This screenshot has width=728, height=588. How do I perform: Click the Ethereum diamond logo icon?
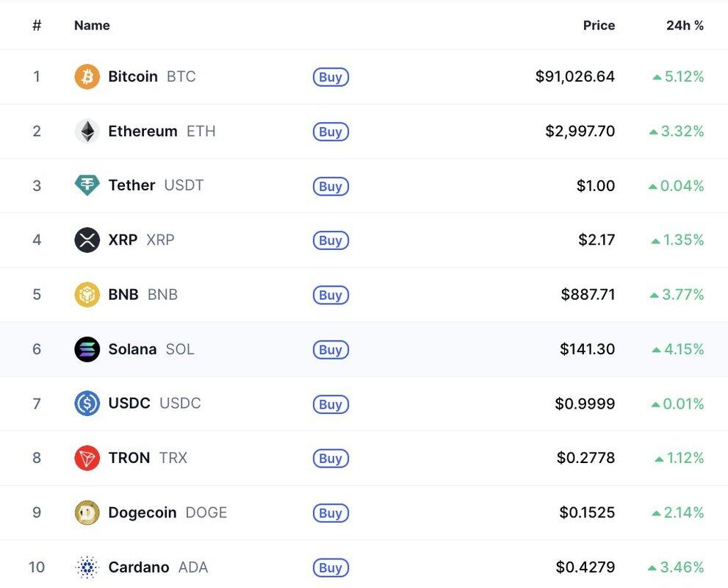pos(87,132)
